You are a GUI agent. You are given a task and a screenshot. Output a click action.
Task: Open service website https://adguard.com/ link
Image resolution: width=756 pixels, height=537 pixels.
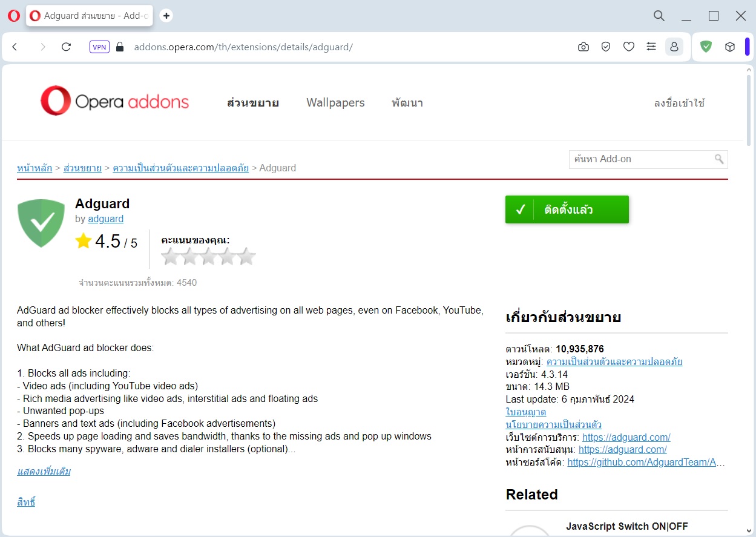[x=626, y=437]
